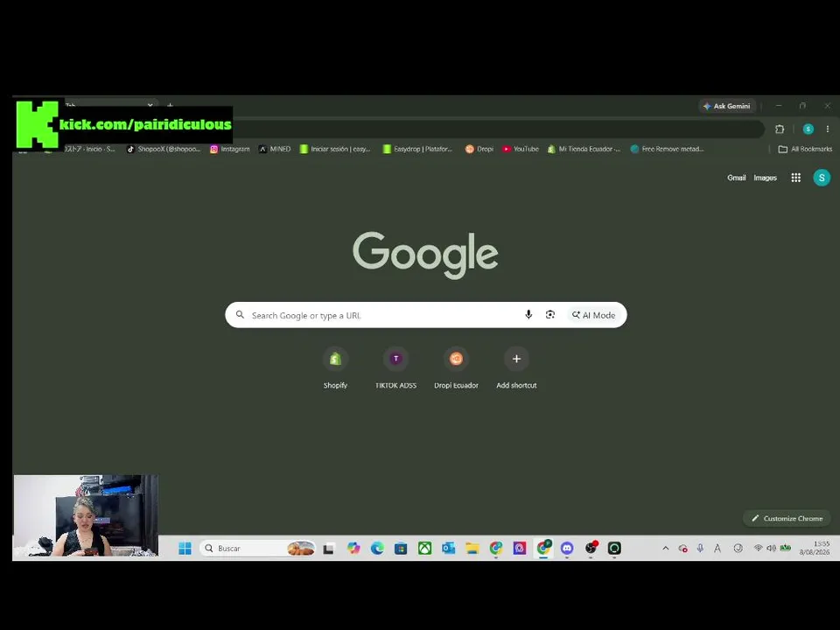Open the Iniciar sesión easy bookmark
Viewport: 840px width, 630px height.
335,149
